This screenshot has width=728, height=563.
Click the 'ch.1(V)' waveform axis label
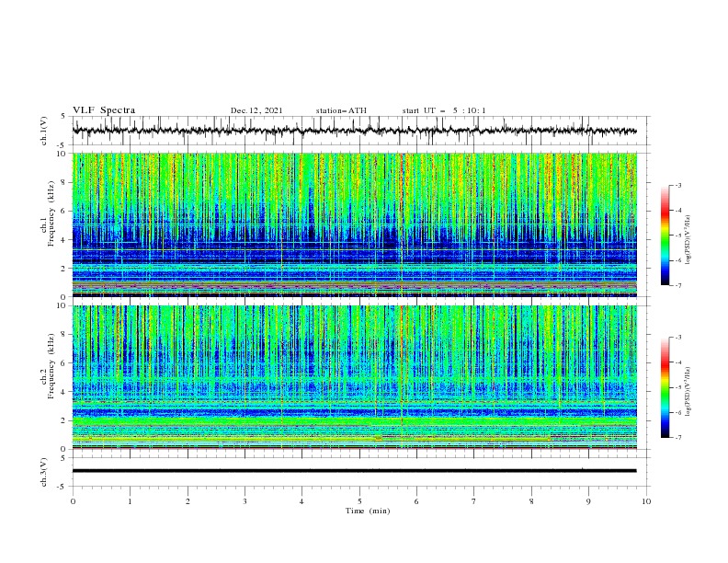click(x=44, y=131)
